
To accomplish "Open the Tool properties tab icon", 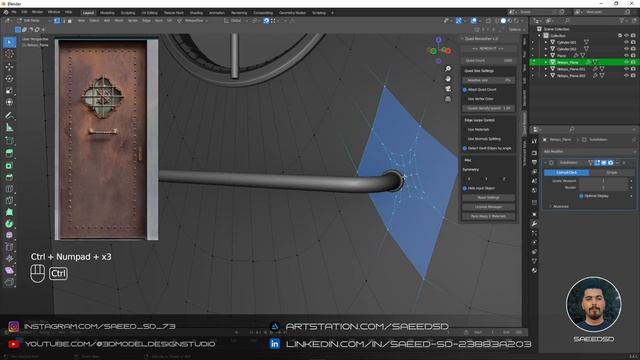I will pyautogui.click(x=534, y=141).
